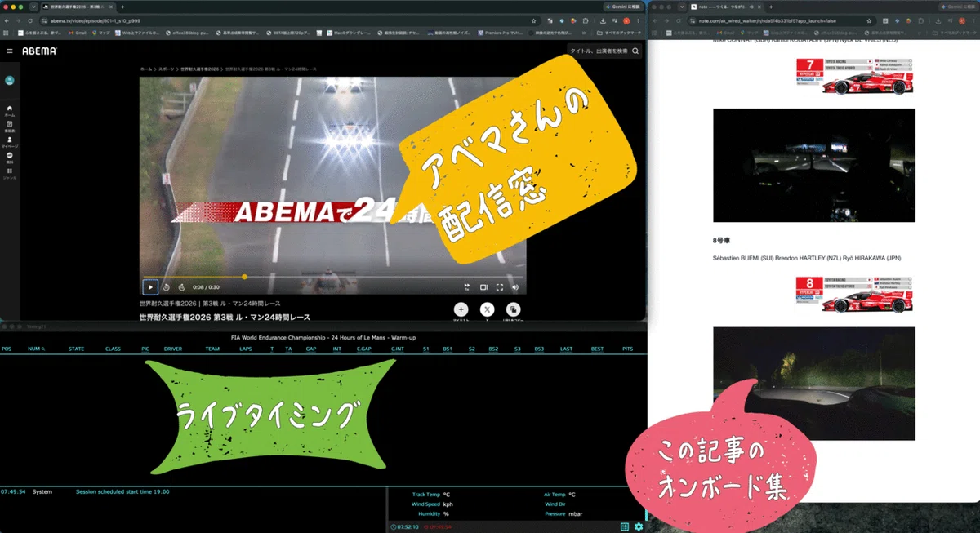The height and width of the screenshot is (533, 980).
Task: Click the ABEMA video progress bar handle
Action: (244, 277)
